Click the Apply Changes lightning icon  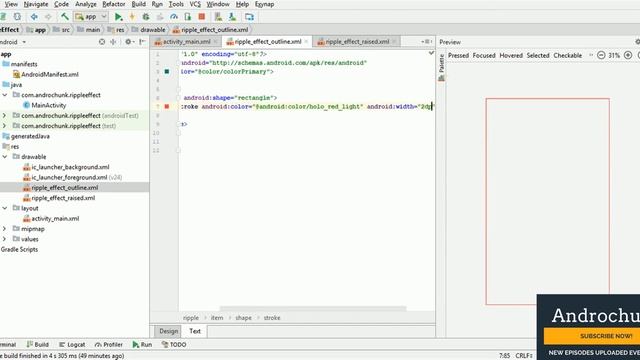click(132, 17)
